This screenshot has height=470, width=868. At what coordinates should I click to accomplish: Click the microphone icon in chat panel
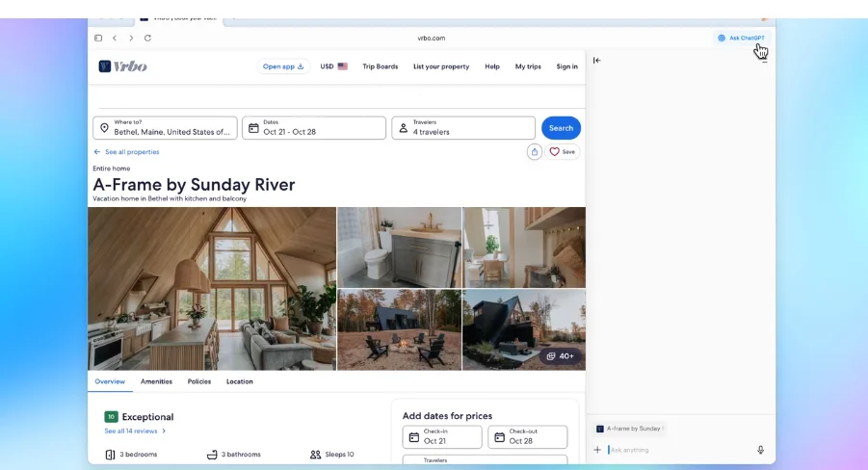point(760,450)
